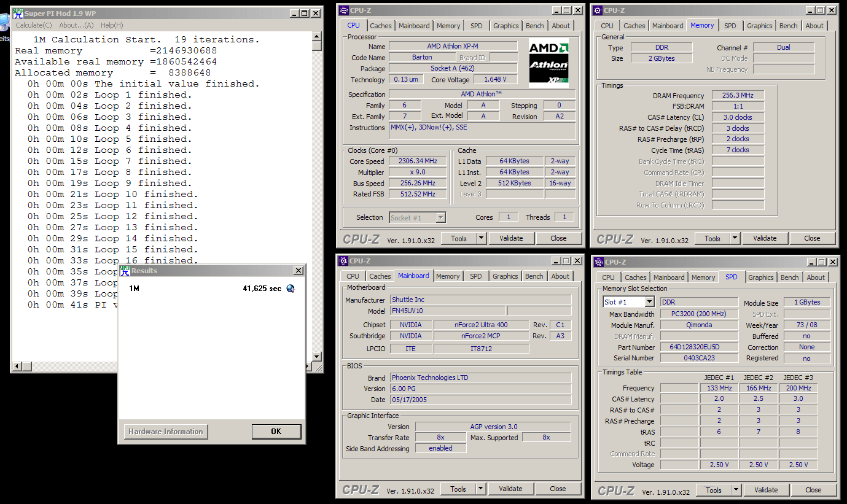Image resolution: width=847 pixels, height=504 pixels.
Task: Open Mainboard tab in CPU-Z Memory Slot Selection window
Action: [669, 277]
